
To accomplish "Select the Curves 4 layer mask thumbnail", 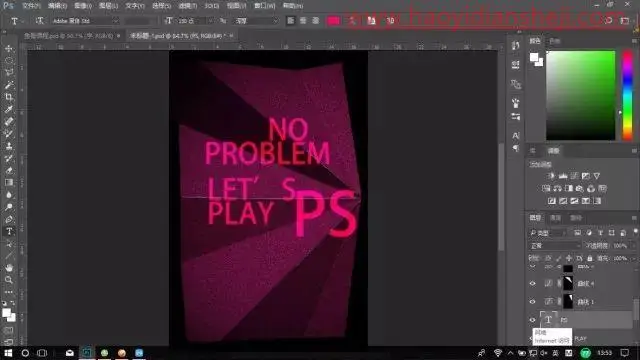I will pos(568,283).
